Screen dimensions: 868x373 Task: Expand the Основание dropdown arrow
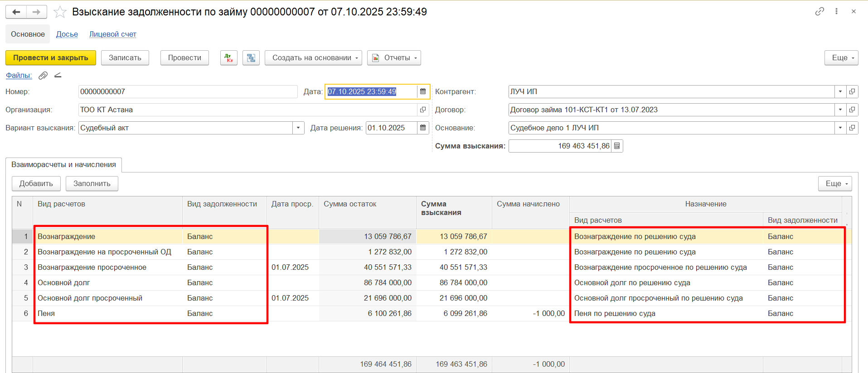[840, 128]
